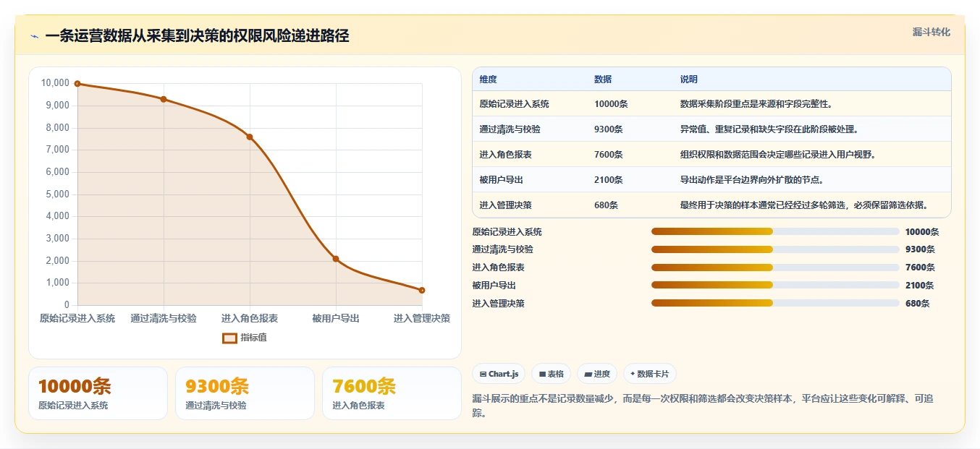The height and width of the screenshot is (449, 980).
Task: Click description 导出动作是平台边界向外扩散的节点
Action: (x=751, y=180)
